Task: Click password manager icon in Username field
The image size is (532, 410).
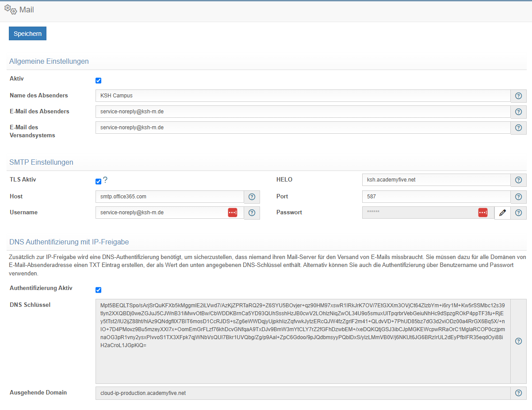Action: [x=233, y=213]
